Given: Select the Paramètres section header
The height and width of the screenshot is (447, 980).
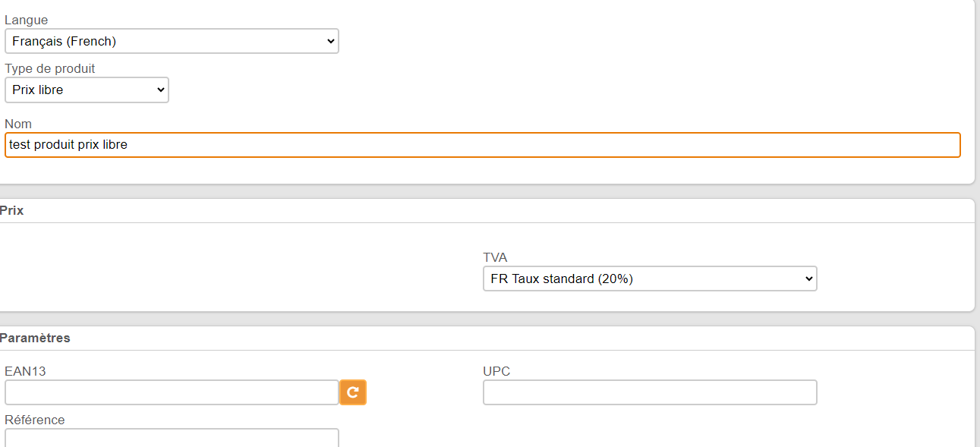Looking at the screenshot, I should (35, 338).
